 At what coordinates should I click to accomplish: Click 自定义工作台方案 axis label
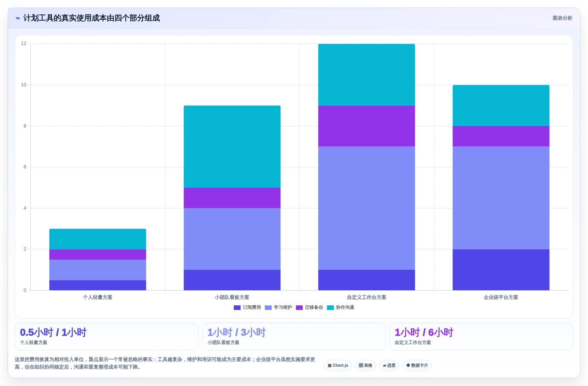coord(367,297)
